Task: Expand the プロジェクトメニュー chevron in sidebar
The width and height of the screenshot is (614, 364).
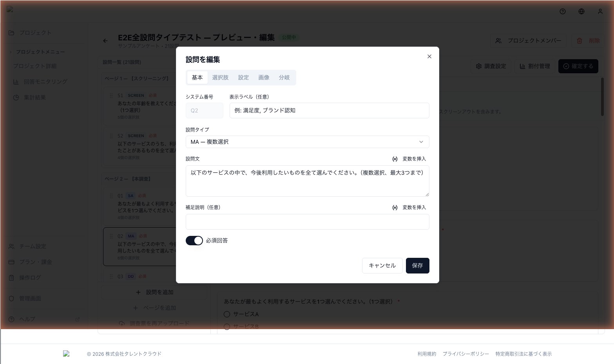Action: click(x=11, y=52)
